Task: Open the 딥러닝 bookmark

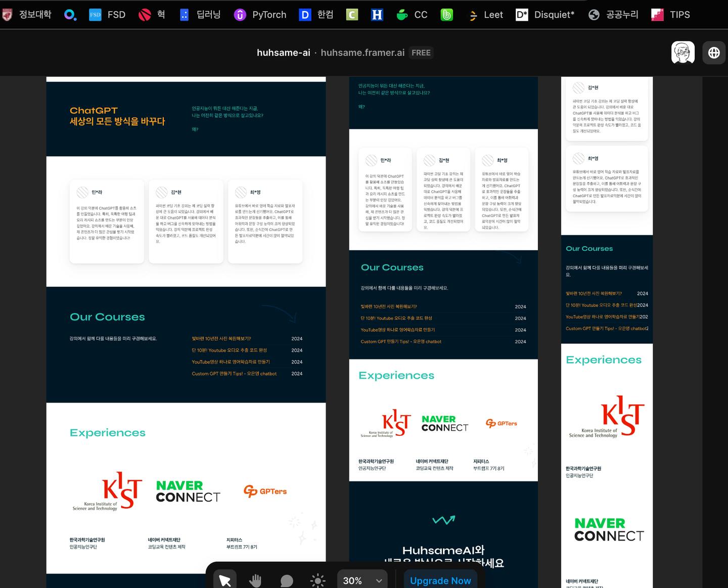Action: (x=200, y=15)
